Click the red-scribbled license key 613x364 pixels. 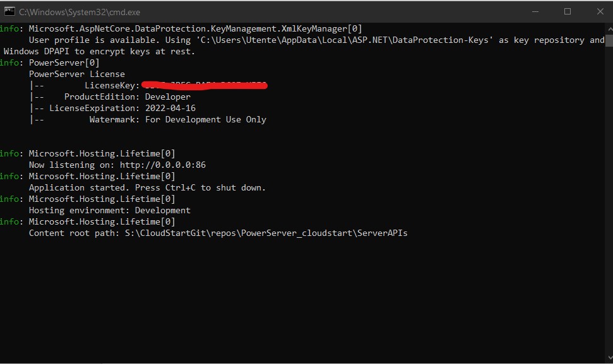(x=204, y=85)
